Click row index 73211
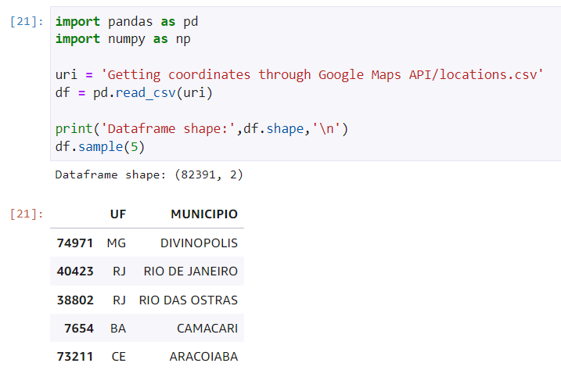This screenshot has width=561, height=392. point(75,357)
